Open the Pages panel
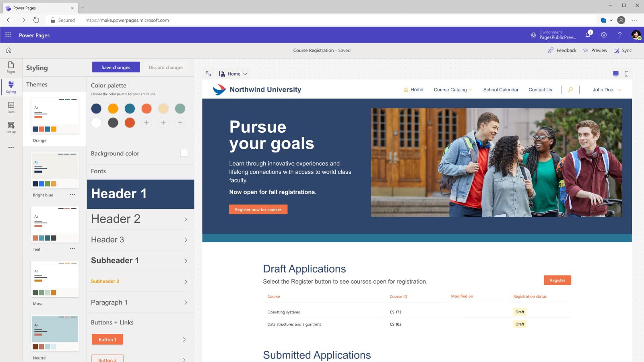 tap(11, 67)
